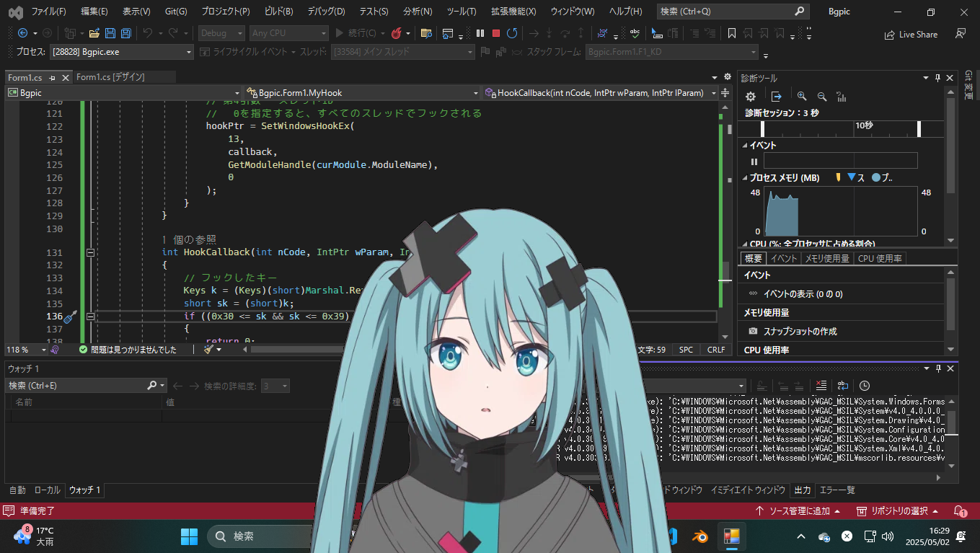
Task: Pause debugging with the Break All icon
Action: pyautogui.click(x=480, y=33)
